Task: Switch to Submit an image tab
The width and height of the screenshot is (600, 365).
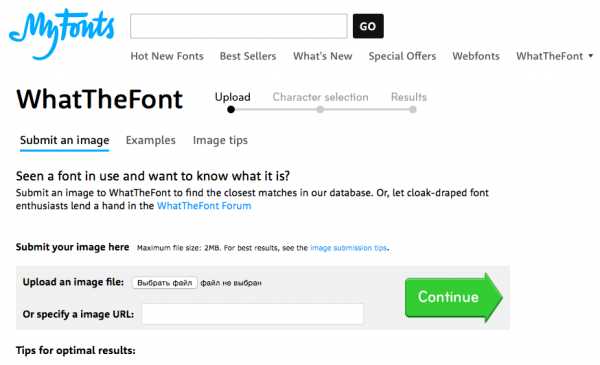Action: (x=65, y=140)
